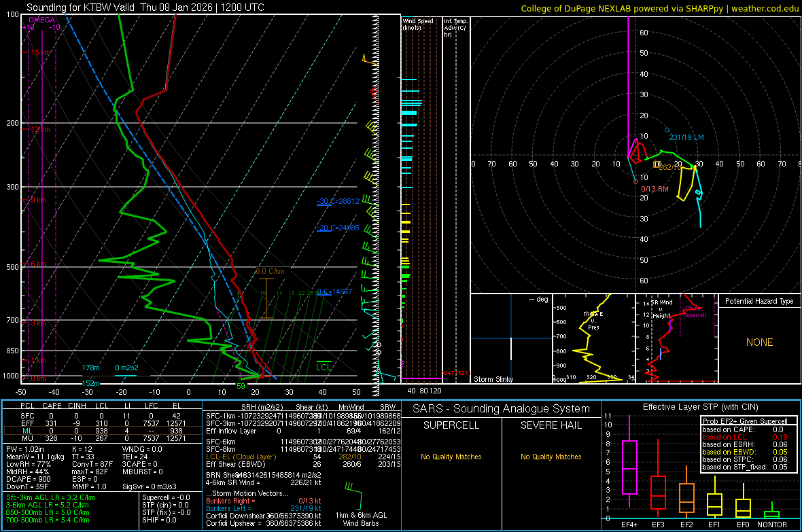Viewport: 802px width, 532px height.
Task: Click the 'Storm Slinky' label
Action: [x=493, y=379]
